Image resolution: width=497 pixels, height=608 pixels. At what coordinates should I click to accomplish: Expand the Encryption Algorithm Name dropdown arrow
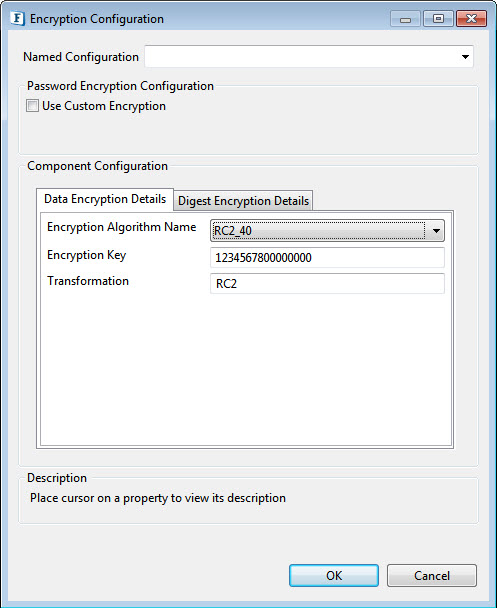436,231
